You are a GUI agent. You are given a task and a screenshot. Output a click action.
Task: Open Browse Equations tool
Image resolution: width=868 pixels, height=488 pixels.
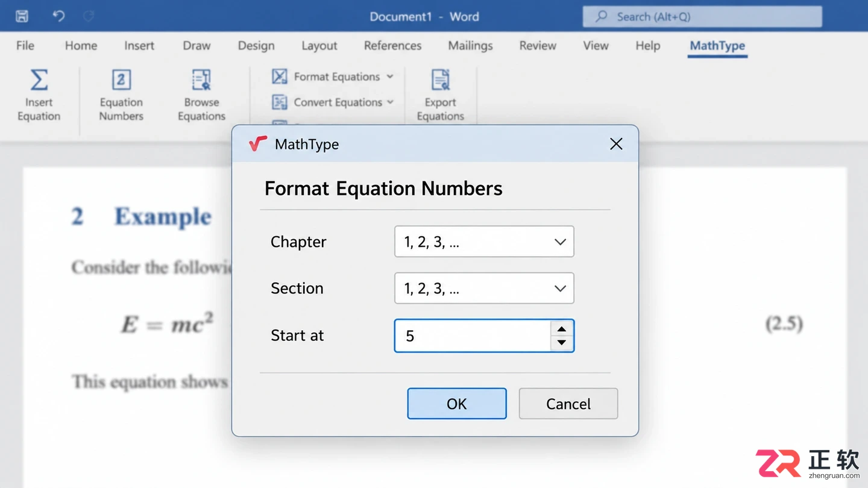tap(201, 95)
